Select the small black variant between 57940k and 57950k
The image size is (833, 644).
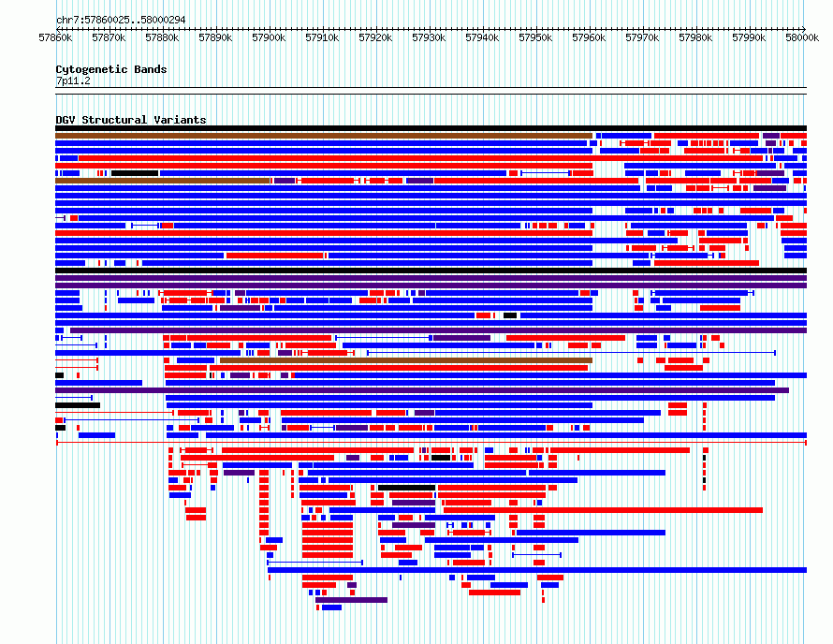pos(510,315)
